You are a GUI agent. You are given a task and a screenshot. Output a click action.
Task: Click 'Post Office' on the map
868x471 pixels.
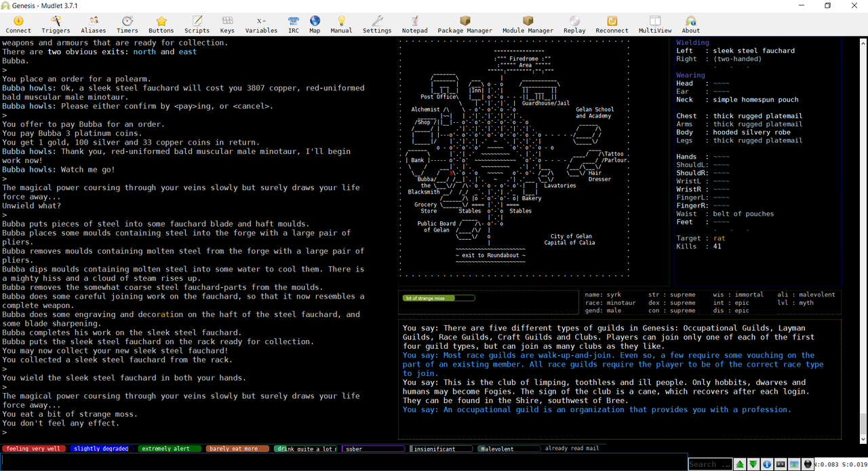point(438,97)
